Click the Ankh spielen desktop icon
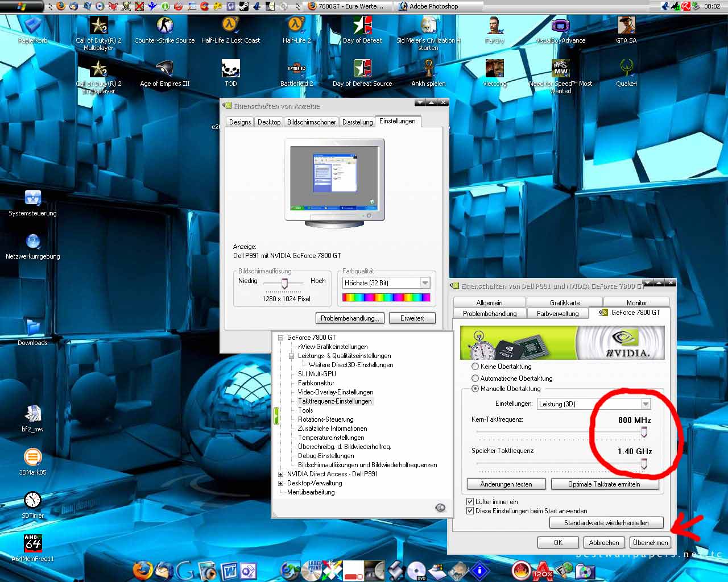 click(x=428, y=69)
